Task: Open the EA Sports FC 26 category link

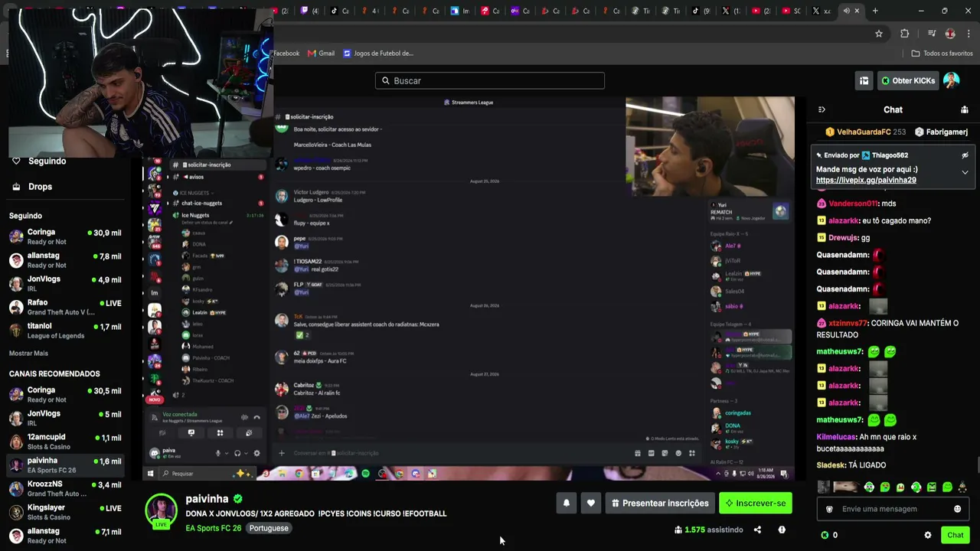Action: click(x=214, y=528)
